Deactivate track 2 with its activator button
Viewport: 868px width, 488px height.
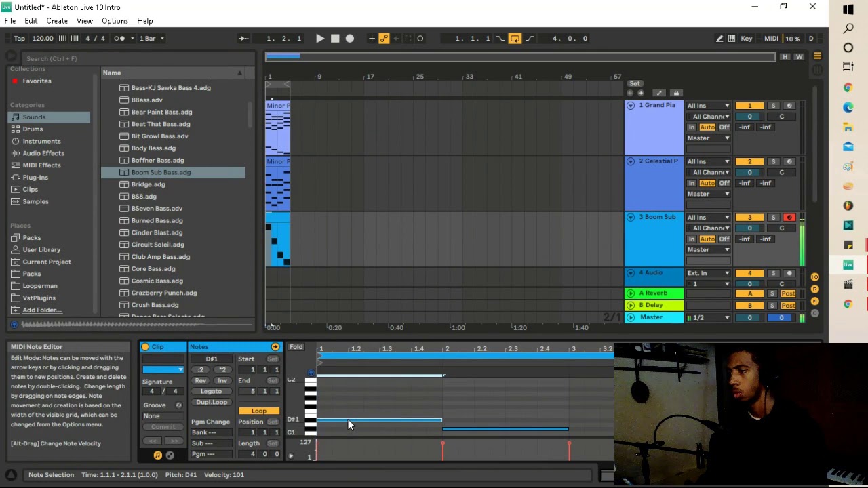[749, 161]
